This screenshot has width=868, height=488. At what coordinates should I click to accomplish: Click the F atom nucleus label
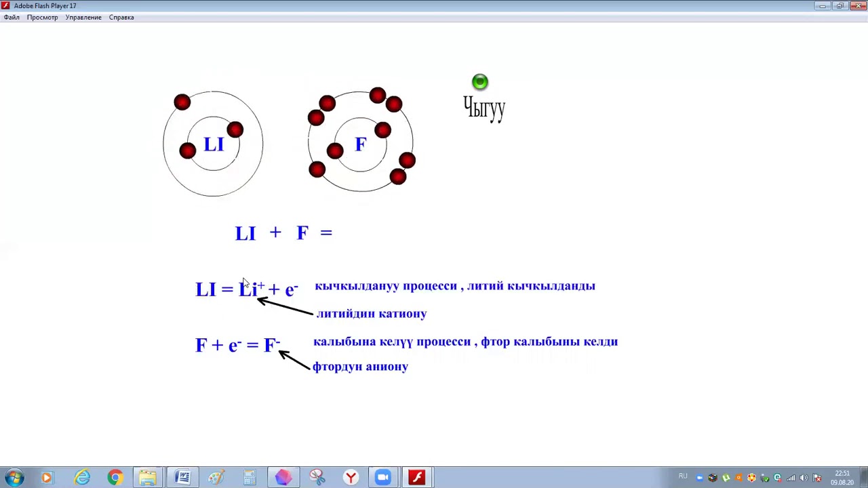[361, 144]
